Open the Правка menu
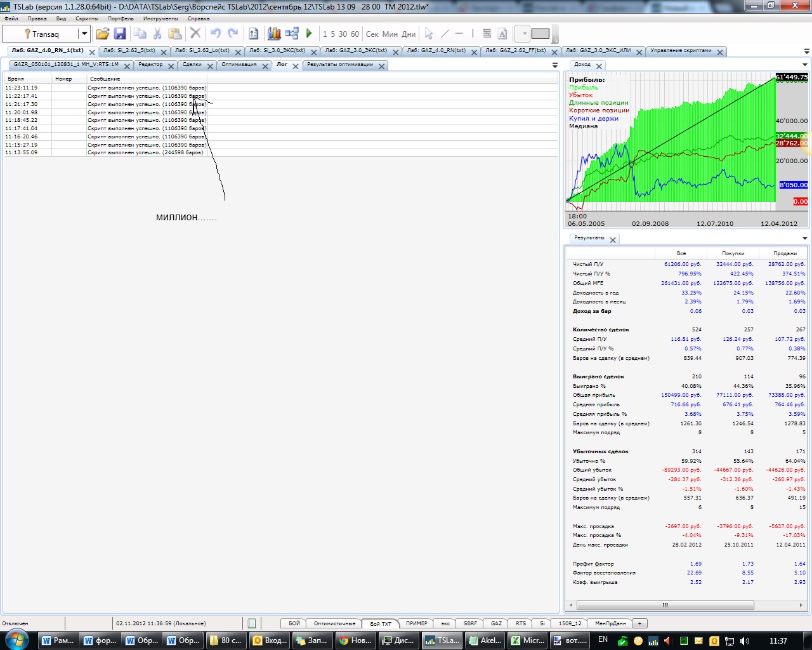This screenshot has width=812, height=650. pyautogui.click(x=37, y=18)
